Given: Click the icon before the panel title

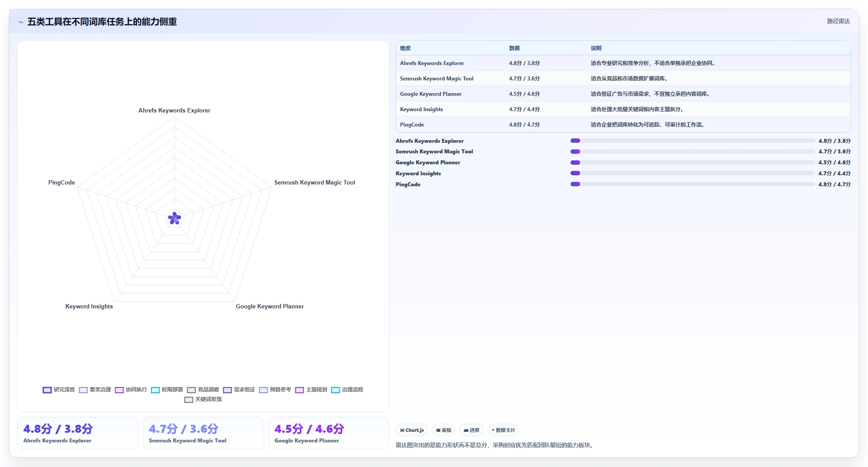Looking at the screenshot, I should 21,22.
